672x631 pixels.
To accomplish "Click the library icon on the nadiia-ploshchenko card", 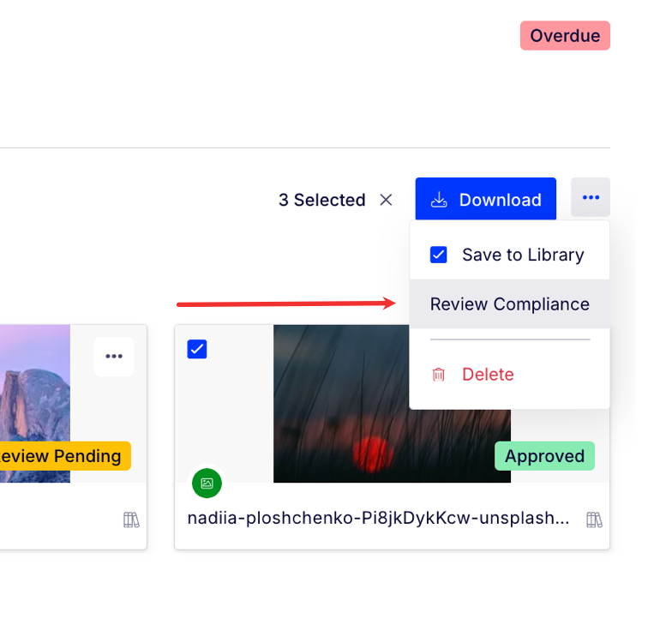I will [595, 520].
